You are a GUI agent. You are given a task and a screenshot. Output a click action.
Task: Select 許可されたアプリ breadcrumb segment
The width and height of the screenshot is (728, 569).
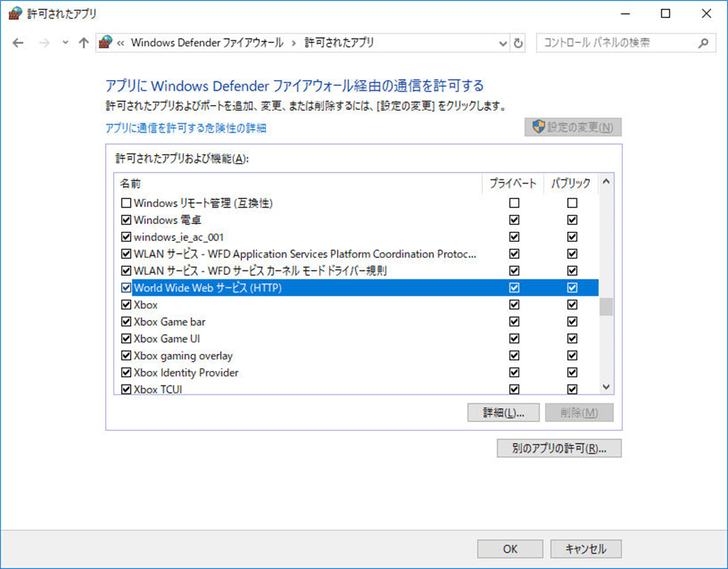coord(339,43)
